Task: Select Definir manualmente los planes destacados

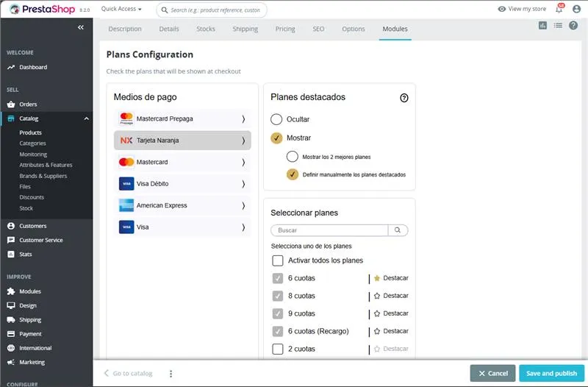Action: (292, 174)
